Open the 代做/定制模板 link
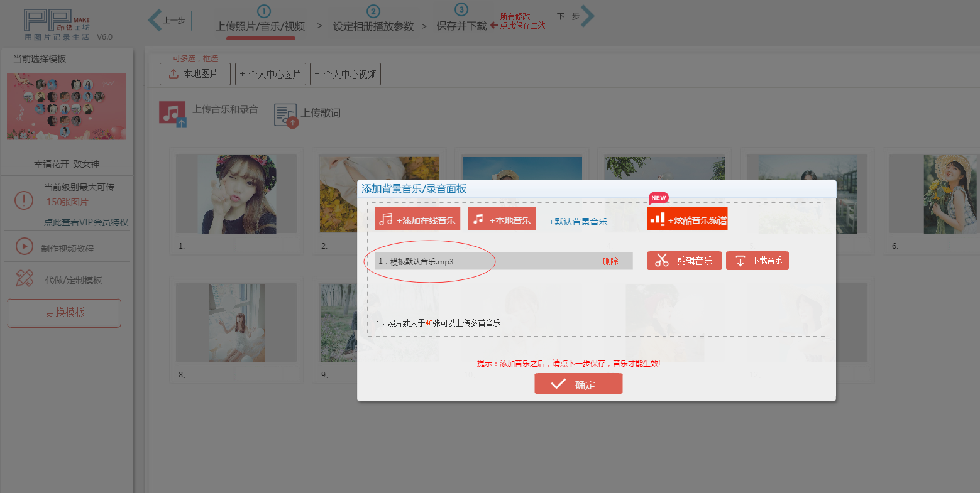980x493 pixels. tap(74, 280)
